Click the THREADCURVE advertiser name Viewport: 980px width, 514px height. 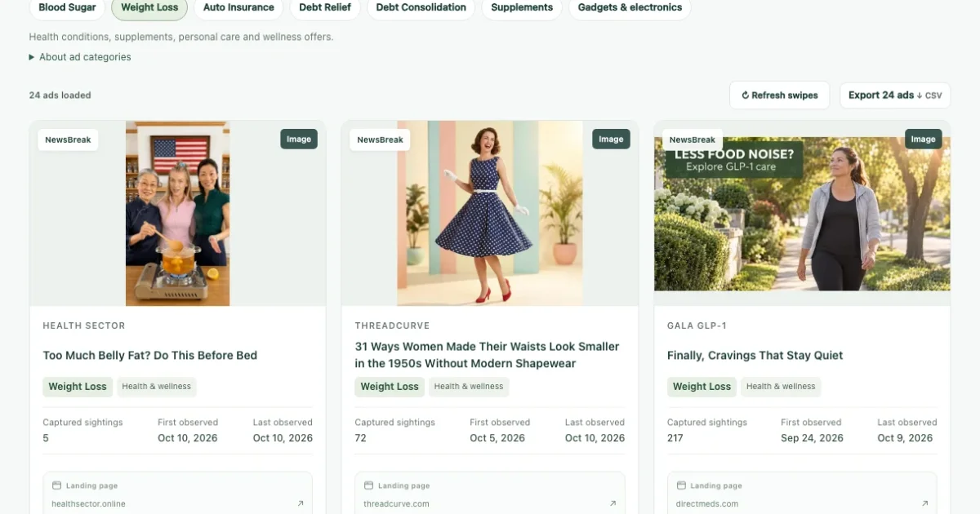coord(392,326)
